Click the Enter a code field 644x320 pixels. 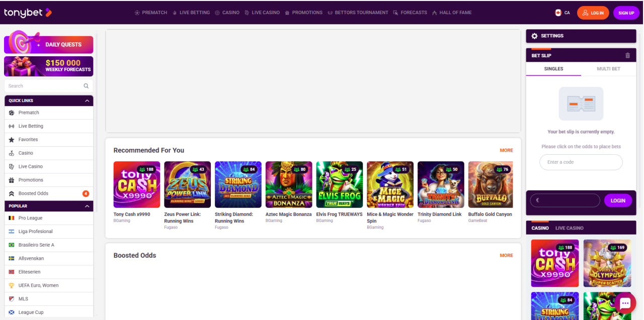(581, 162)
